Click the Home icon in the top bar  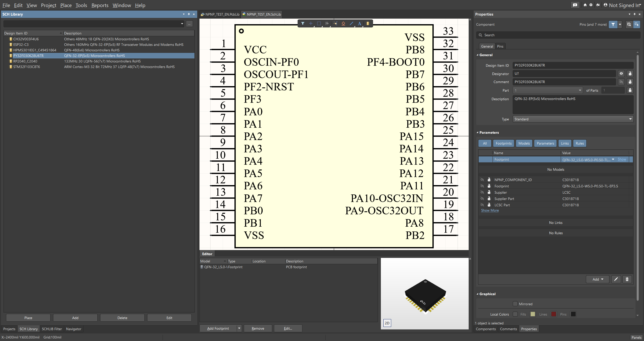(585, 5)
